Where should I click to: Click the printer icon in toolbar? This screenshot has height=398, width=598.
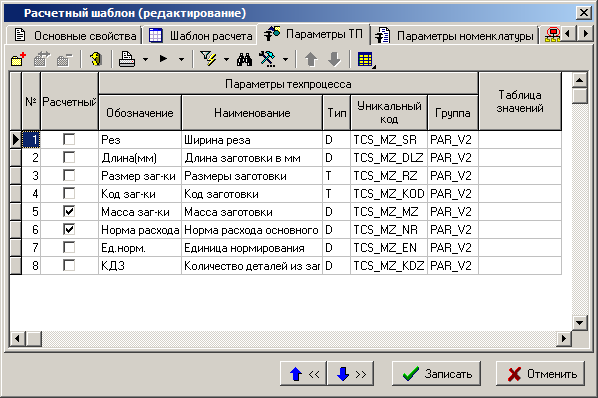point(127,59)
